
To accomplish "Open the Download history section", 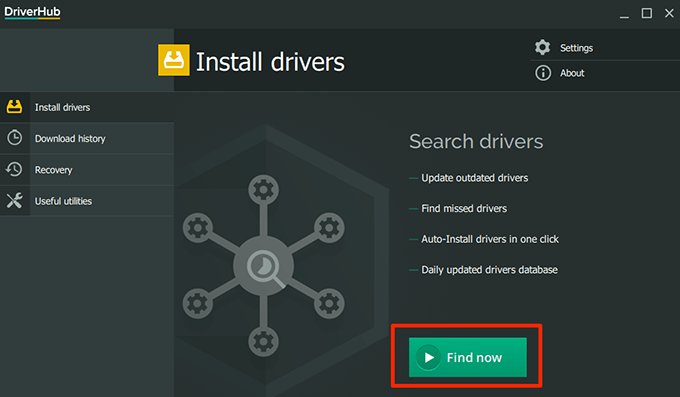I will (x=87, y=138).
